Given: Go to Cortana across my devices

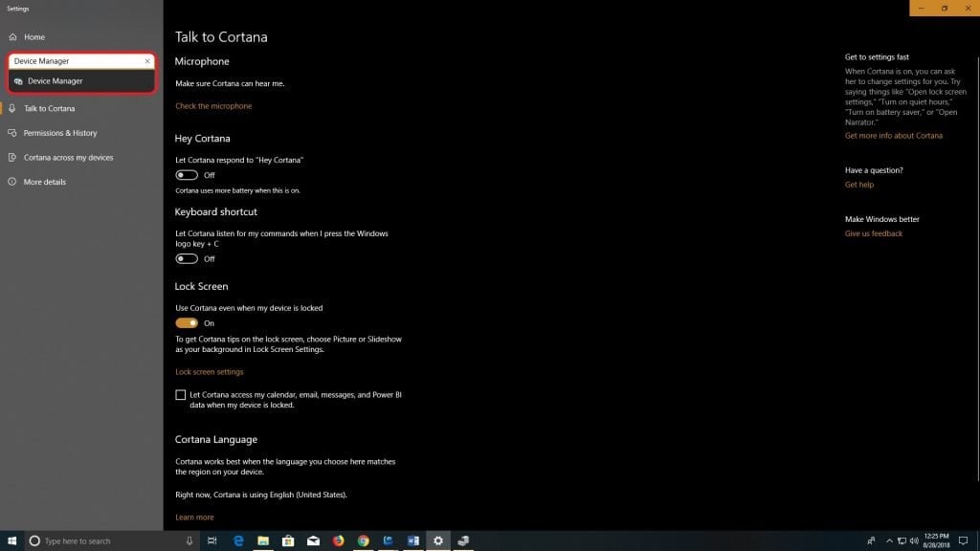Looking at the screenshot, I should pyautogui.click(x=67, y=157).
